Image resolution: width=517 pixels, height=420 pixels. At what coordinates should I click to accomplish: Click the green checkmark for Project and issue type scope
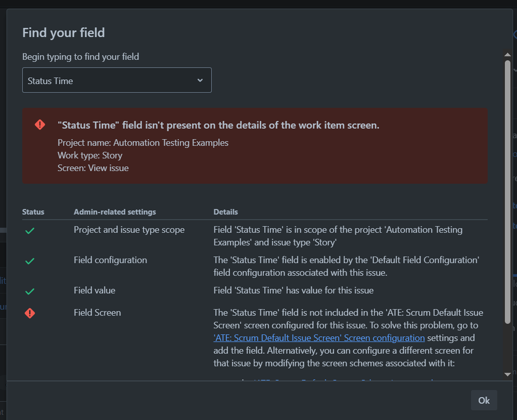tap(30, 230)
